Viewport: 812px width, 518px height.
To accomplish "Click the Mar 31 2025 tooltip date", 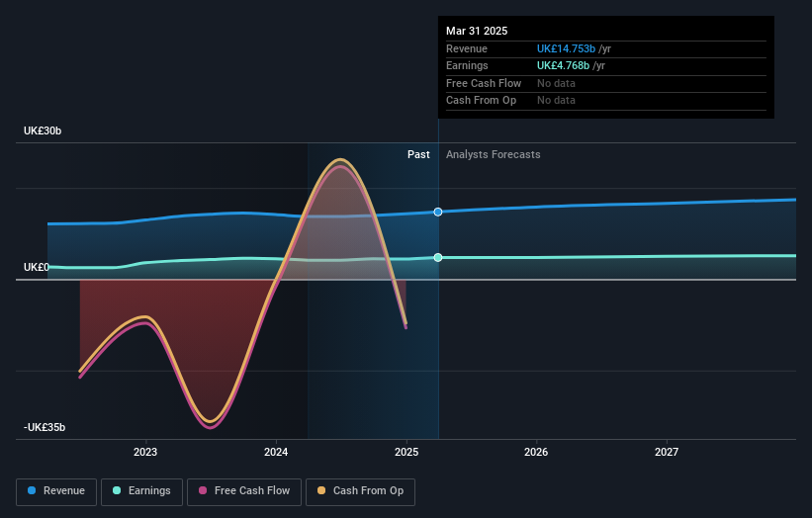I will [x=477, y=31].
